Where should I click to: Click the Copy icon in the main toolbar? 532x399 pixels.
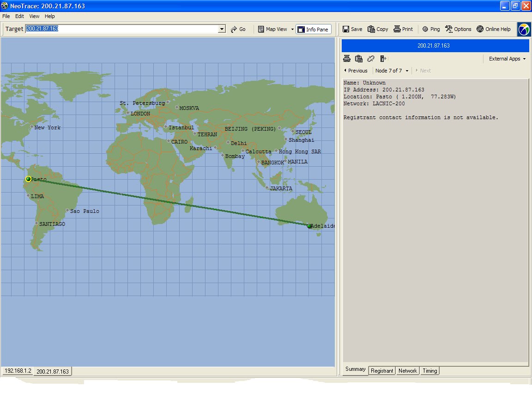(377, 29)
